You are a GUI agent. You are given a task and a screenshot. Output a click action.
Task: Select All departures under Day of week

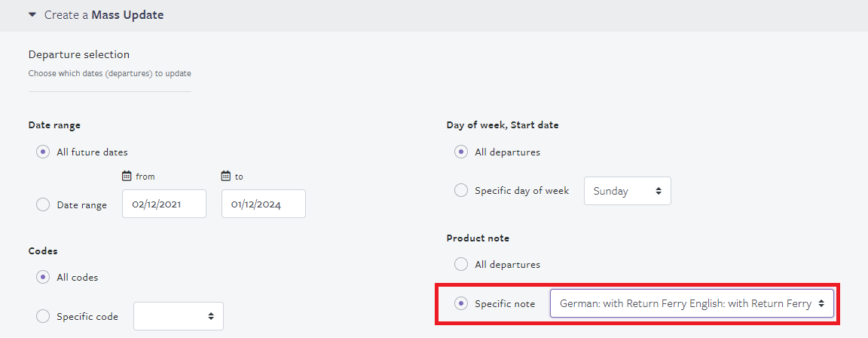pos(461,152)
